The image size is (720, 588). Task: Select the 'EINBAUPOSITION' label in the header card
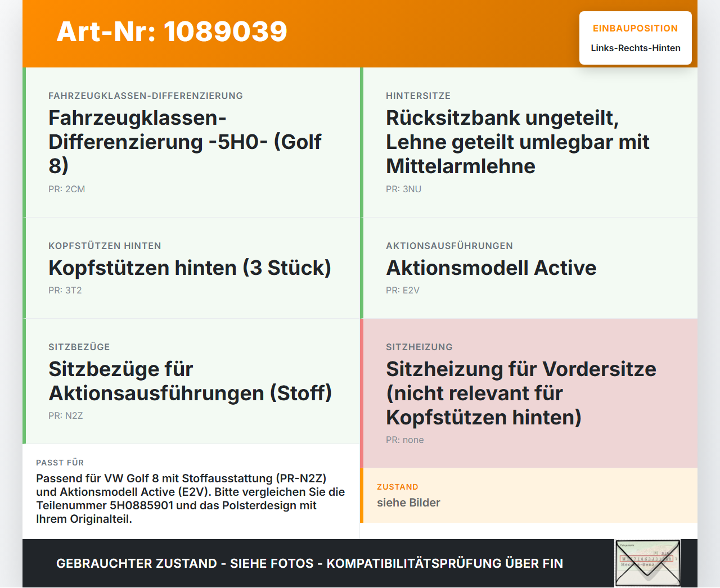pyautogui.click(x=635, y=28)
